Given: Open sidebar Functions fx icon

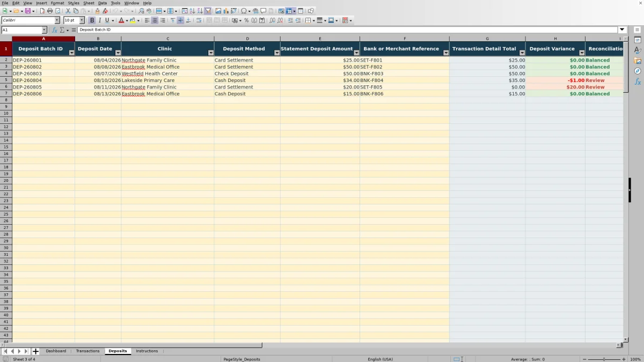Looking at the screenshot, I should (x=638, y=82).
